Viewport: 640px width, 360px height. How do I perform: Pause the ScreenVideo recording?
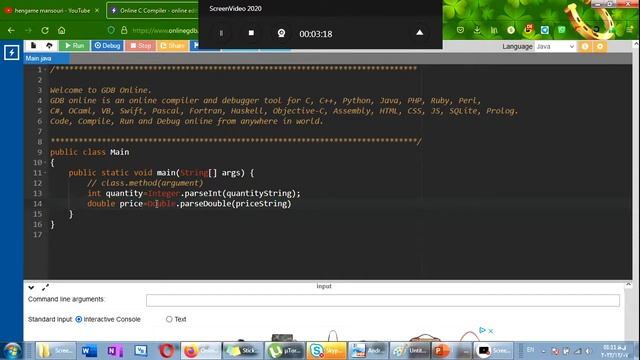[x=221, y=33]
